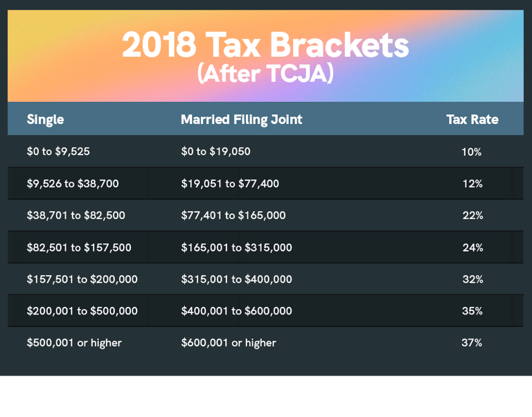This screenshot has width=532, height=417.
Task: Click the 10% tax rate cell
Action: (x=471, y=151)
